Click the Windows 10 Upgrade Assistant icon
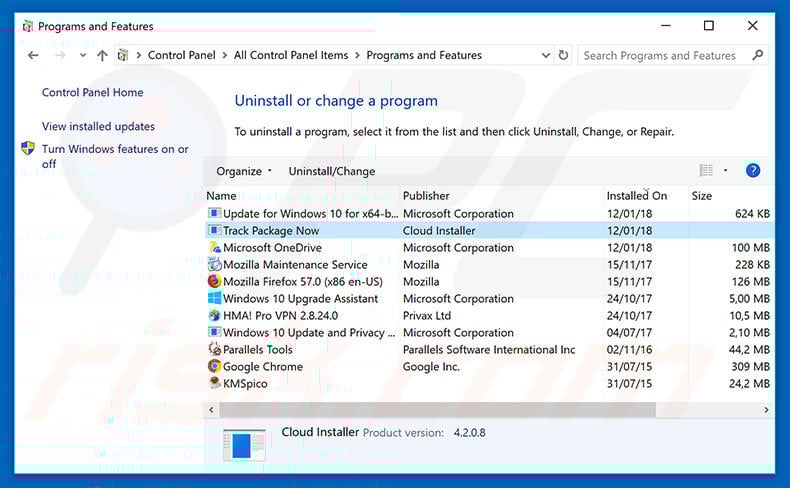Image resolution: width=790 pixels, height=488 pixels. [x=215, y=298]
